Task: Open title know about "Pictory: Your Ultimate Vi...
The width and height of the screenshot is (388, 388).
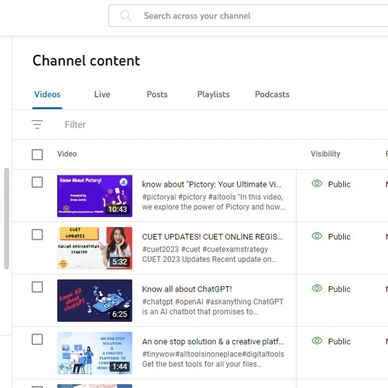Action: click(x=212, y=184)
